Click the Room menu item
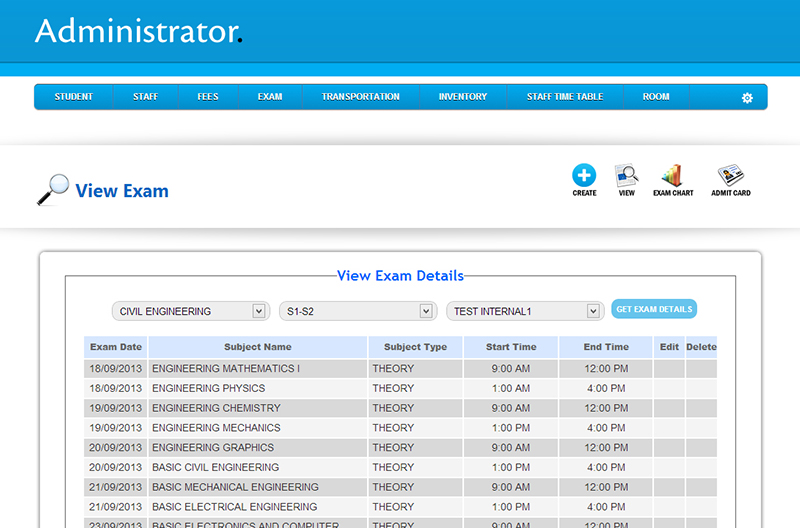 click(x=656, y=97)
